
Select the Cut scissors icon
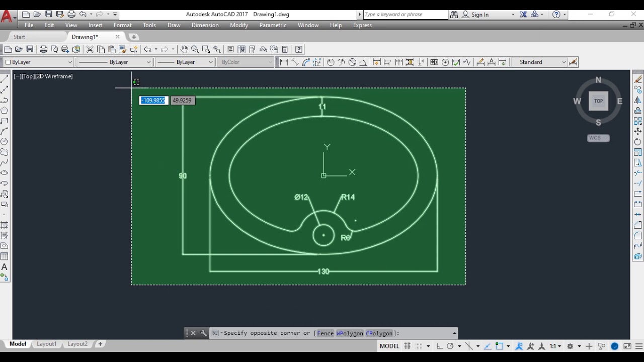[90, 49]
